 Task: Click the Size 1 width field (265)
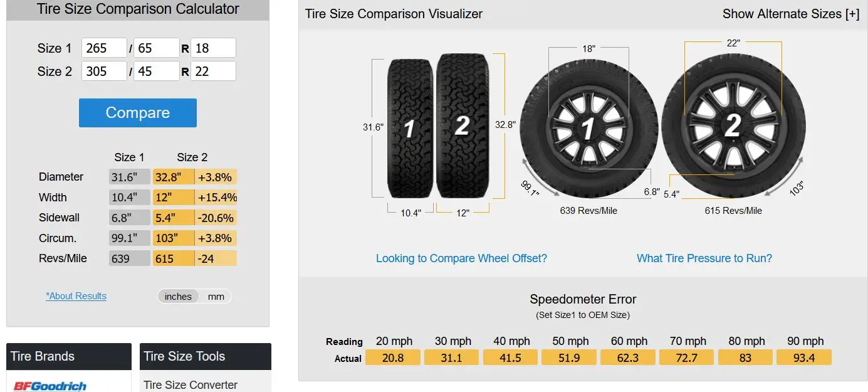pos(104,48)
